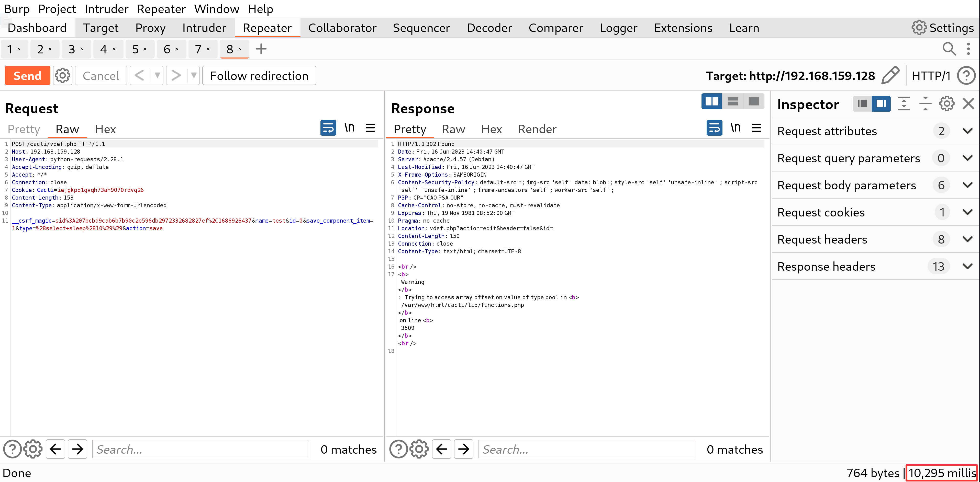Open the Repeater send options gear
The width and height of the screenshot is (980, 482).
click(62, 76)
